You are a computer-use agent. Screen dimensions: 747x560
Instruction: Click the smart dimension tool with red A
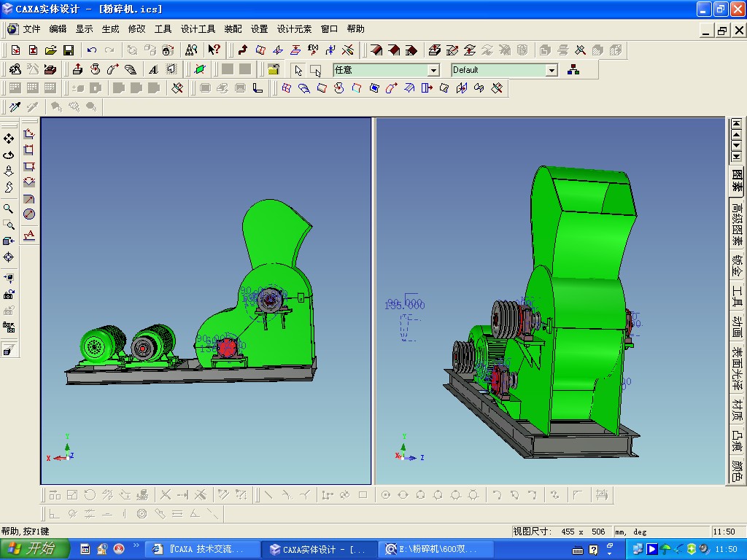(x=29, y=236)
